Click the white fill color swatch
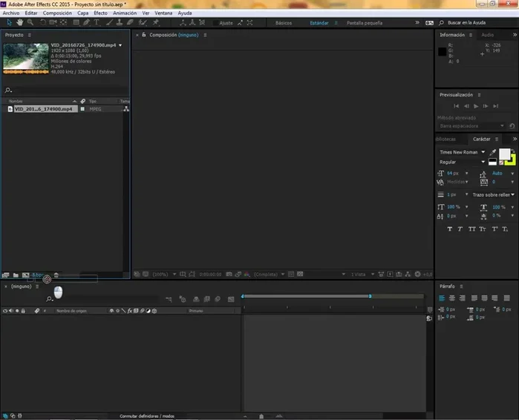Screen dimensions: 519x420 (x=504, y=154)
